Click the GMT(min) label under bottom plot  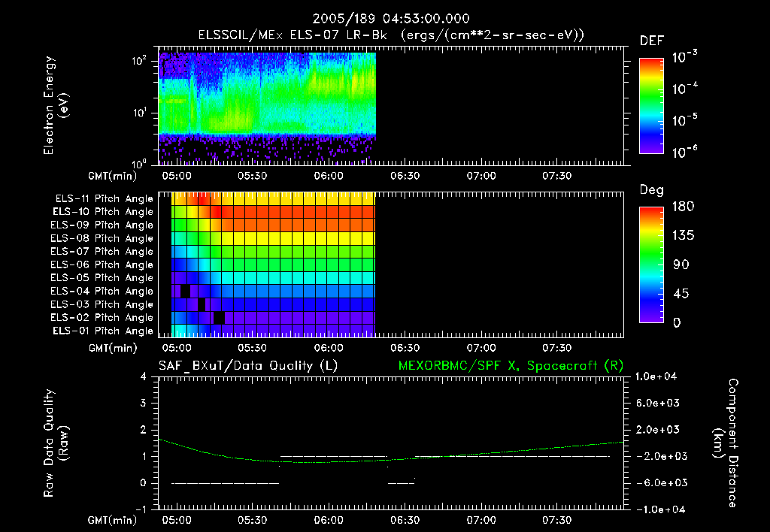[x=113, y=520]
